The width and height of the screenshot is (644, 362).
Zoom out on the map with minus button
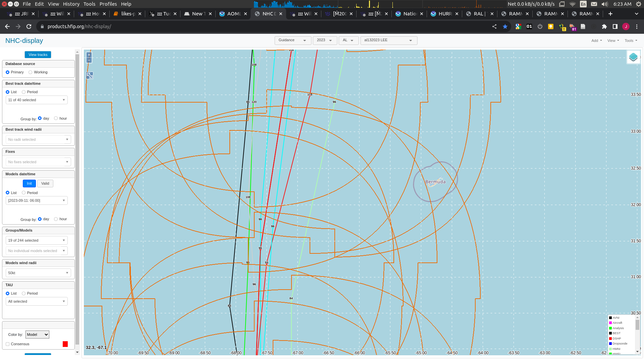pos(89,60)
